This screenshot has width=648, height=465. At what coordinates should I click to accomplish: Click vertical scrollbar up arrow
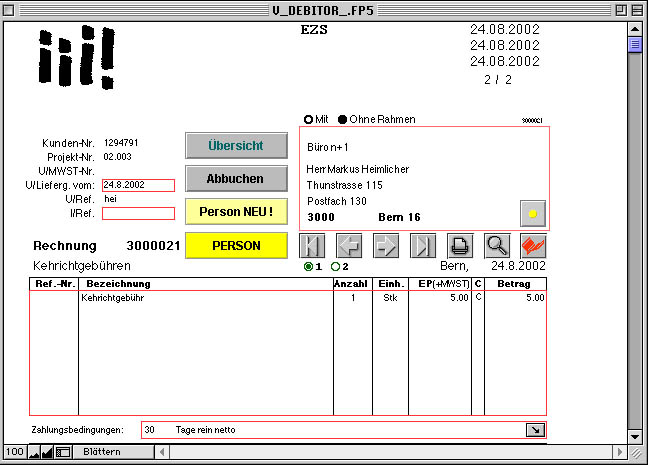click(x=634, y=29)
